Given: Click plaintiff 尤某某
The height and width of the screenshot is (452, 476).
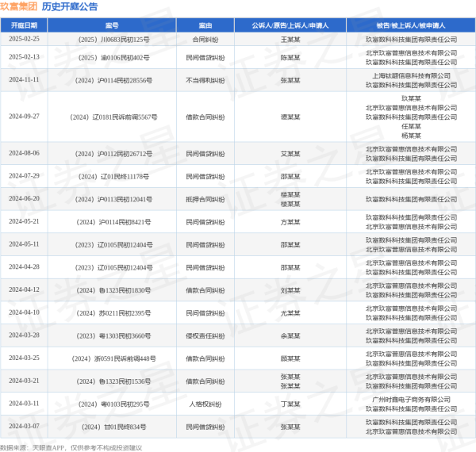Looking at the screenshot, I should [x=290, y=313].
